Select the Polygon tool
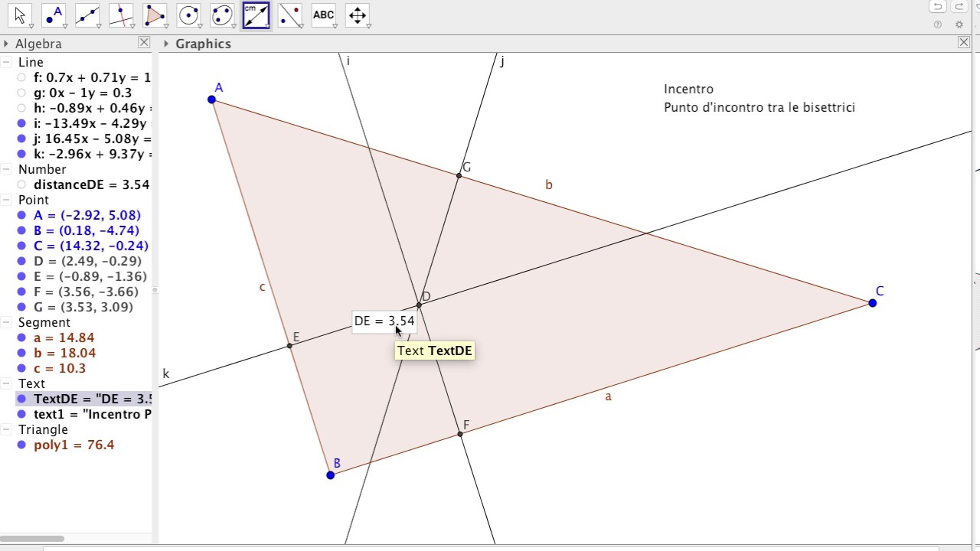 (x=155, y=15)
